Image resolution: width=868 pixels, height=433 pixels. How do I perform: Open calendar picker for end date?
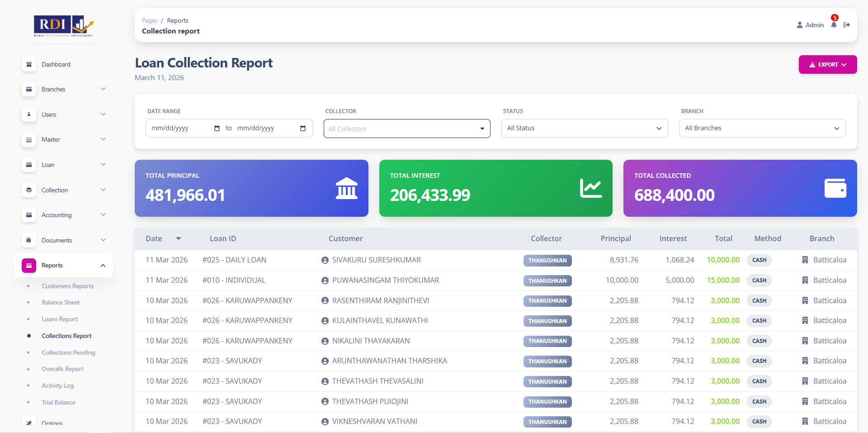(303, 128)
